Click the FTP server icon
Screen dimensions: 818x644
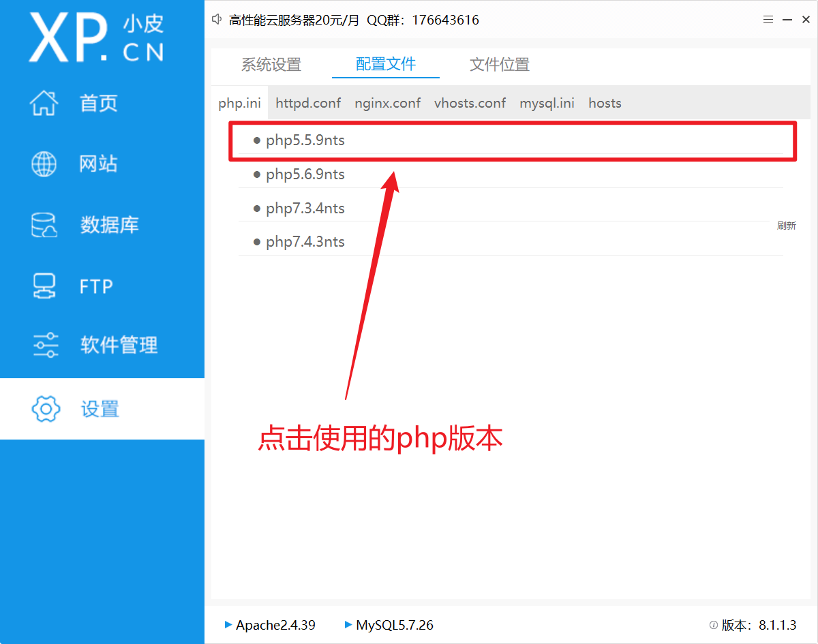click(44, 286)
